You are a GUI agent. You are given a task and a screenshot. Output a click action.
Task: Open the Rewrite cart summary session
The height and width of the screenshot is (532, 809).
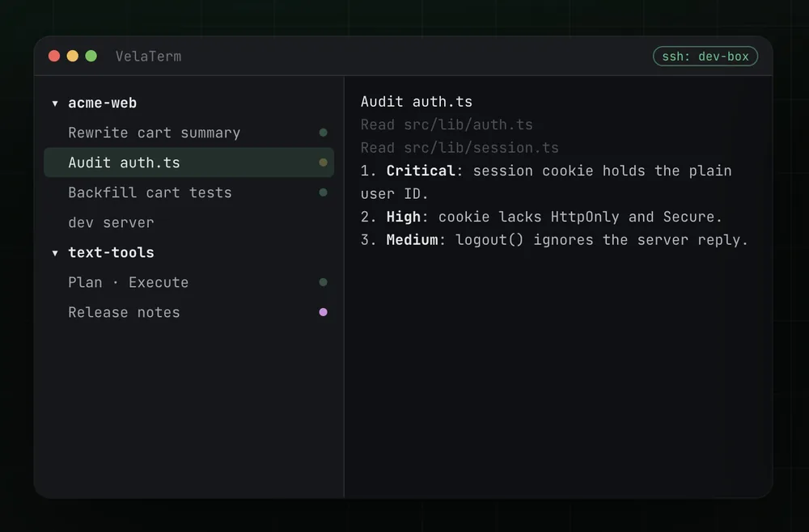pyautogui.click(x=188, y=133)
